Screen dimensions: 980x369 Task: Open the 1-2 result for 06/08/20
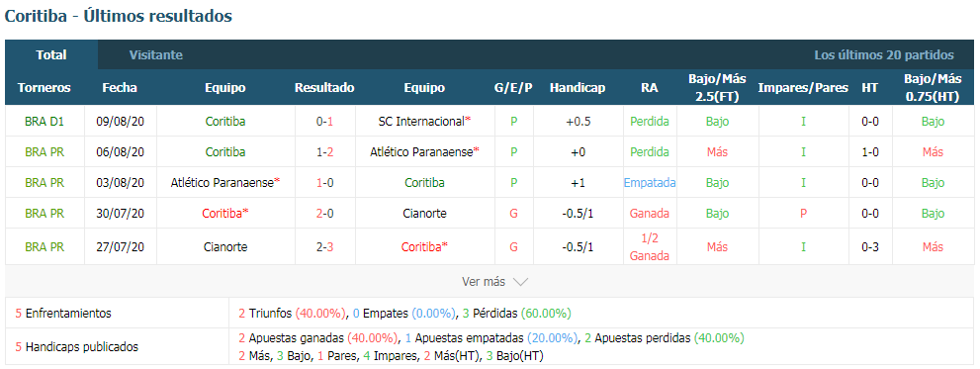[324, 152]
